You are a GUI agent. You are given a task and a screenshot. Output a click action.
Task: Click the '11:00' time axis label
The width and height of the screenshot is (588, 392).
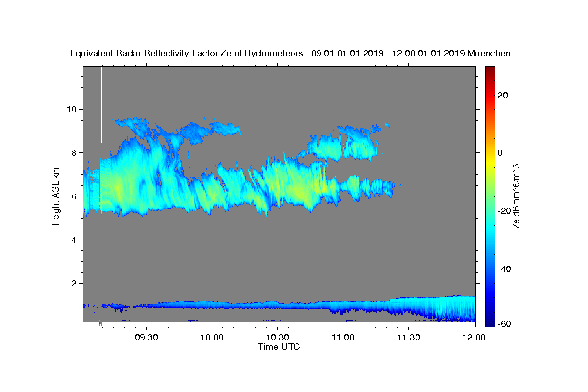click(x=343, y=338)
